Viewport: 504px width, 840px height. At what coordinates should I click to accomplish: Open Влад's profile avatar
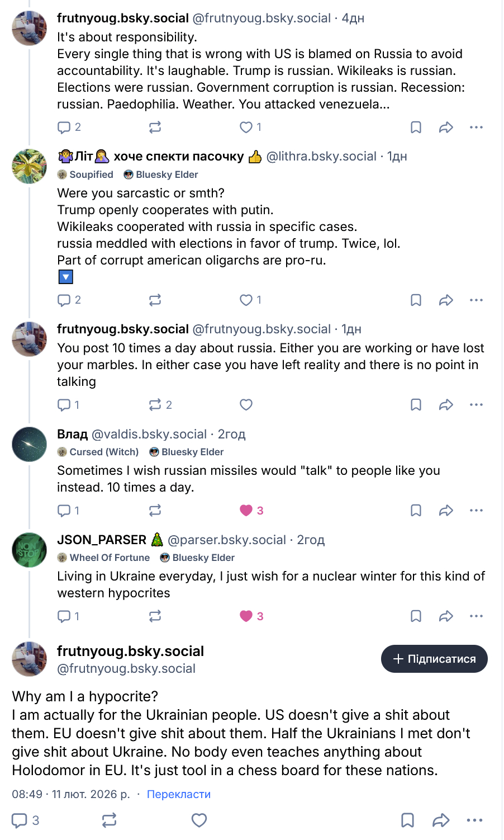click(29, 445)
